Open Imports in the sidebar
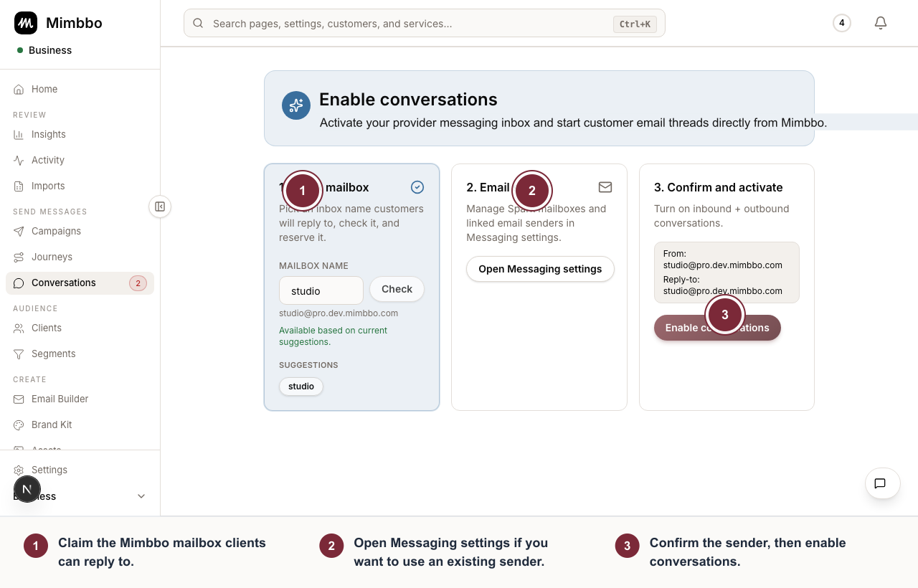 click(80, 186)
